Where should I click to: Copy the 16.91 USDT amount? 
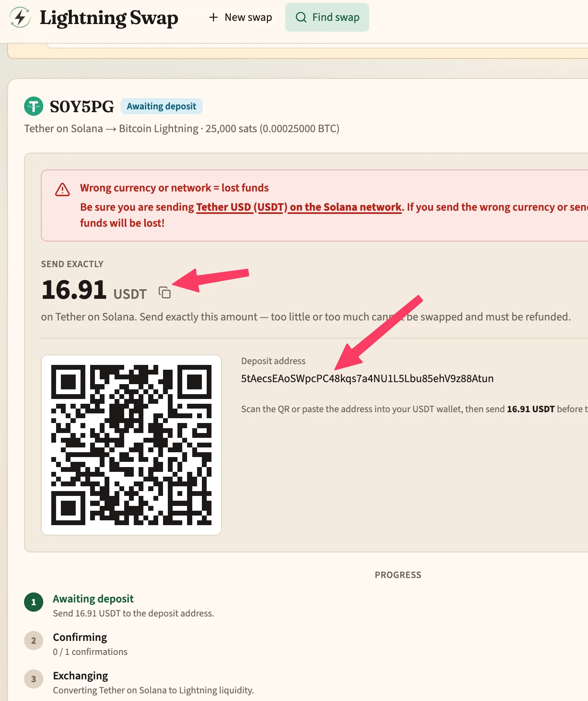(165, 292)
